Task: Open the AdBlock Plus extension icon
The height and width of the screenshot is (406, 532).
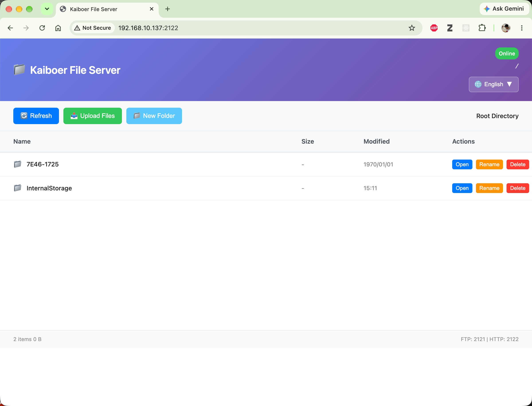Action: (434, 28)
